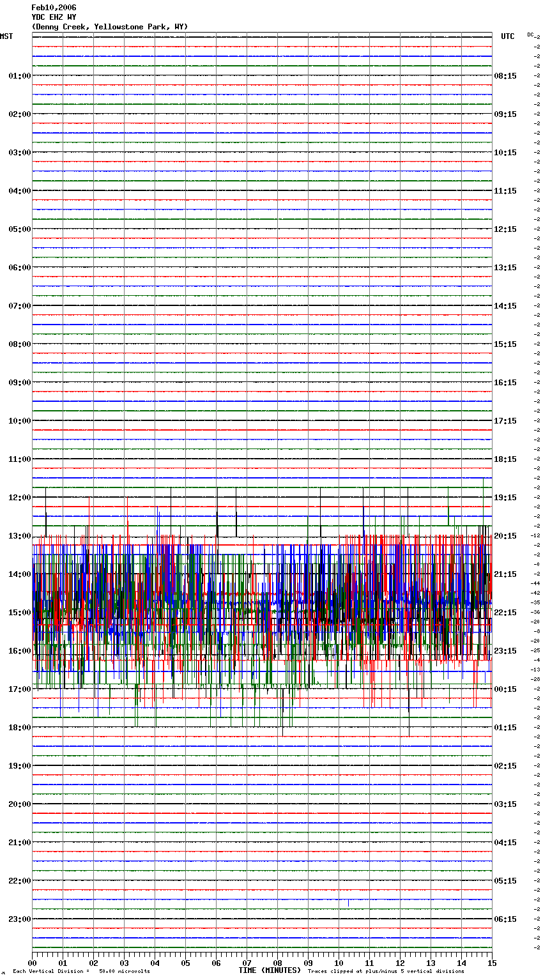Click the "09" minute tick on the bottom axis
The image size is (543, 980).
[309, 963]
